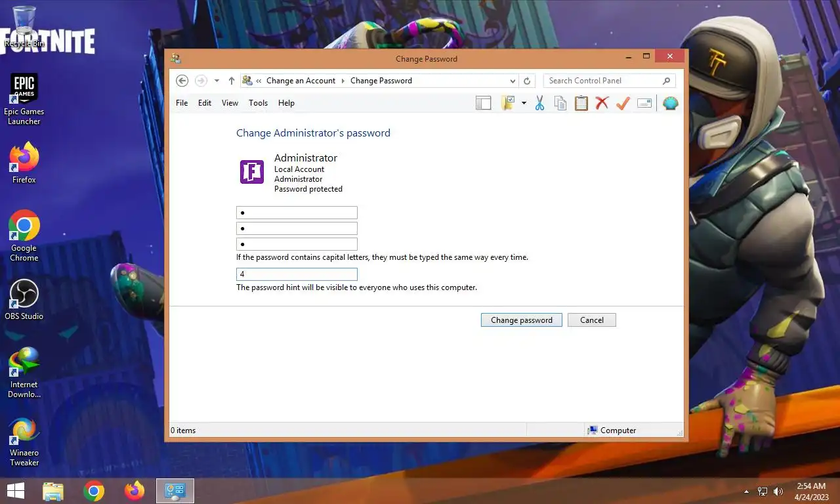The height and width of the screenshot is (504, 840).
Task: Open Firefox from the taskbar
Action: (135, 491)
